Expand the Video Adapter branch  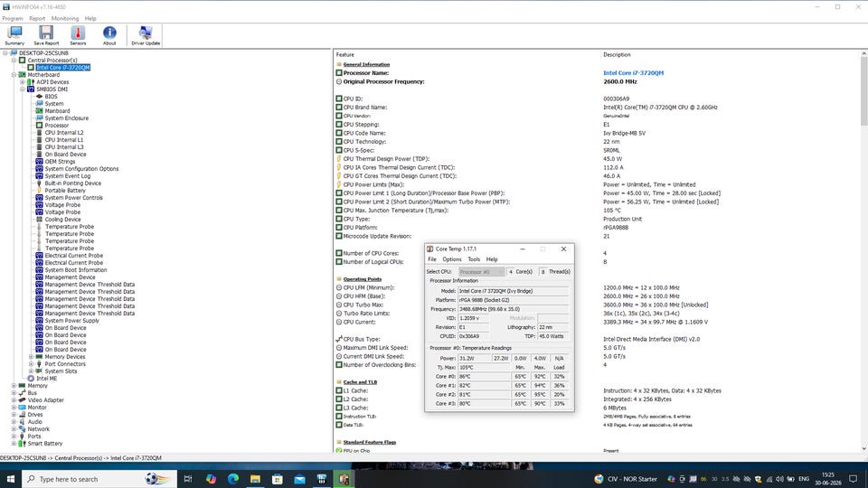(x=14, y=400)
